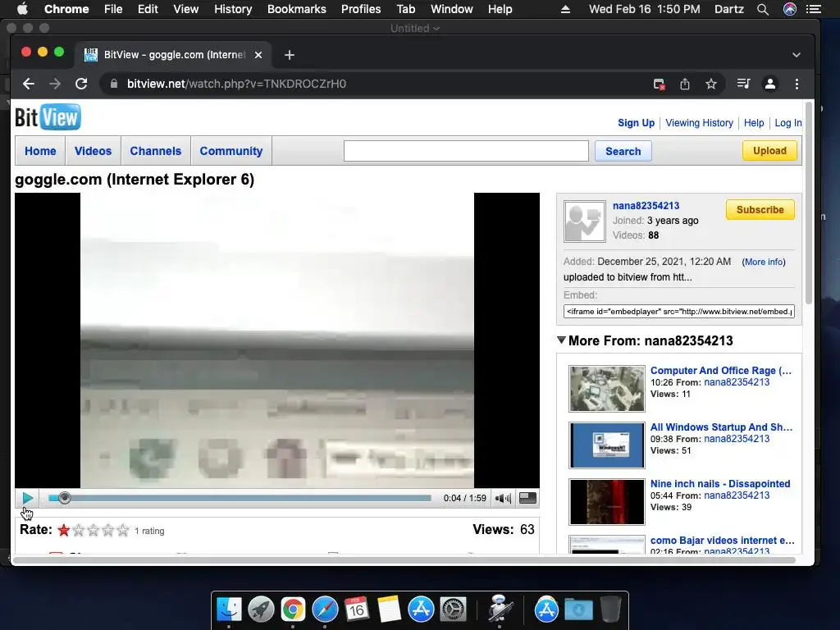Click the Sign Up link
Image resolution: width=840 pixels, height=630 pixels.
[x=636, y=123]
